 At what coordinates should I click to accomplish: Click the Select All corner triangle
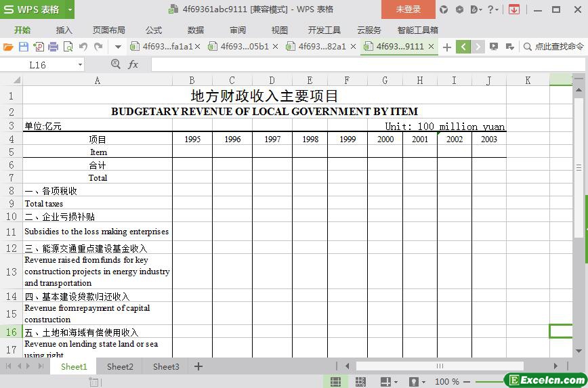[16, 80]
